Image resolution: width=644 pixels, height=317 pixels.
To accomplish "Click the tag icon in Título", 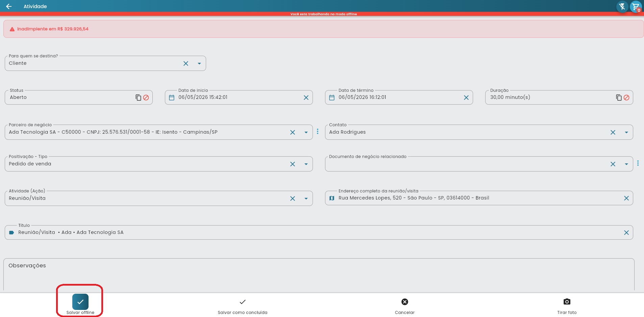I will click(11, 233).
